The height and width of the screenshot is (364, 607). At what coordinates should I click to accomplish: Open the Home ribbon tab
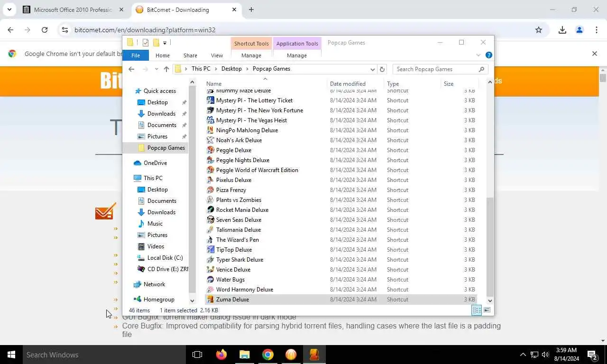(x=163, y=55)
